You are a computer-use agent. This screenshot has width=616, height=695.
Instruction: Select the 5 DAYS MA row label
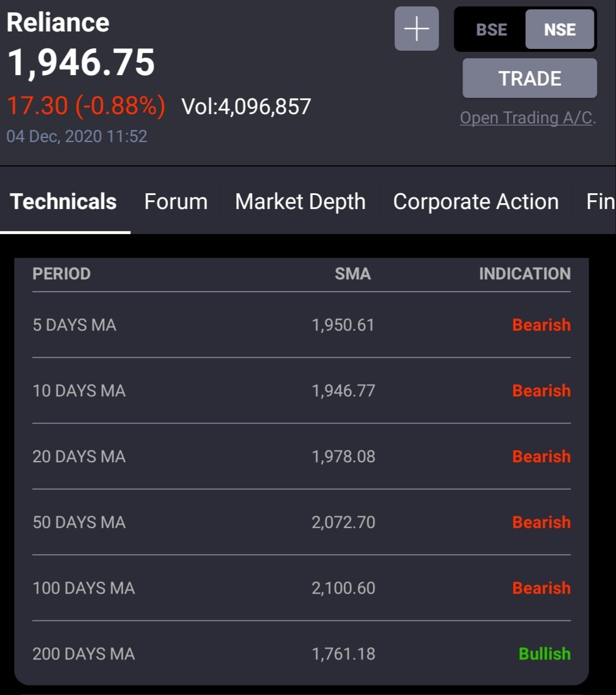pyautogui.click(x=74, y=325)
